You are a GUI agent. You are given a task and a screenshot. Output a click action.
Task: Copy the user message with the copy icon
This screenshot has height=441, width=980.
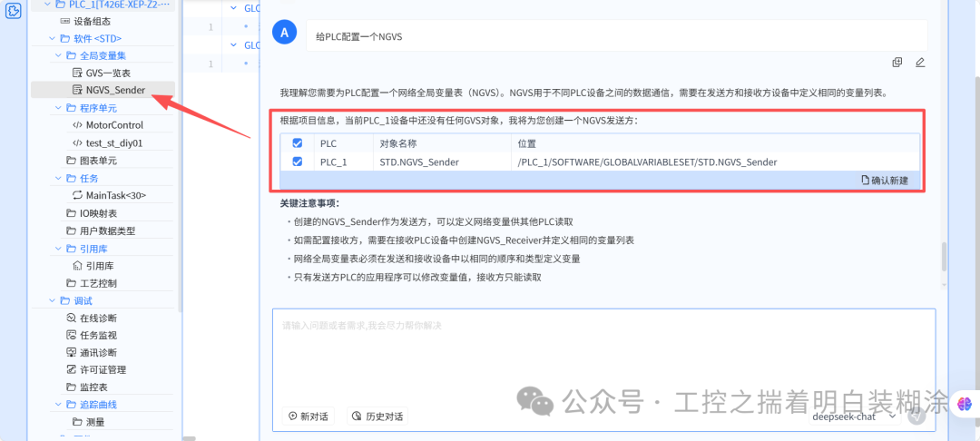897,63
